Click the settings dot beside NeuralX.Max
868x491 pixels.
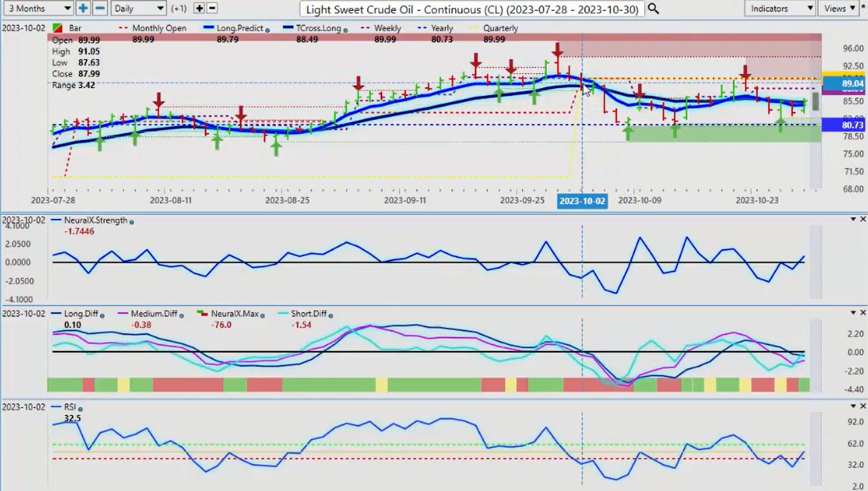pyautogui.click(x=263, y=316)
